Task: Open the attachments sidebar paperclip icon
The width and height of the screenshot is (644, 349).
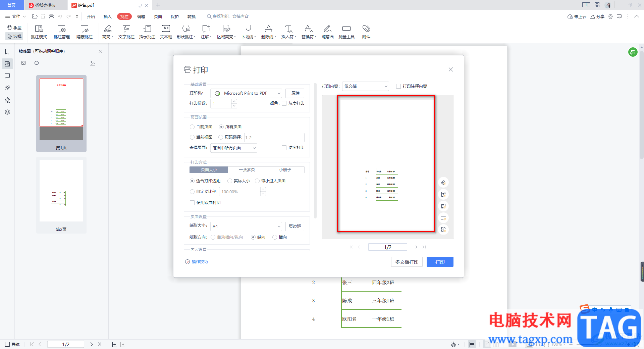Action: click(7, 88)
